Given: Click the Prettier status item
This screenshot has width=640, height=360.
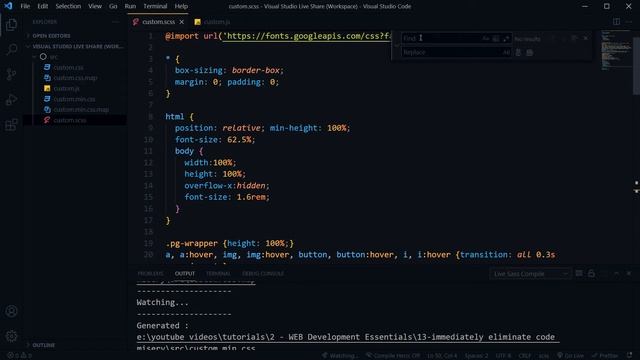Looking at the screenshot, I should click(605, 356).
